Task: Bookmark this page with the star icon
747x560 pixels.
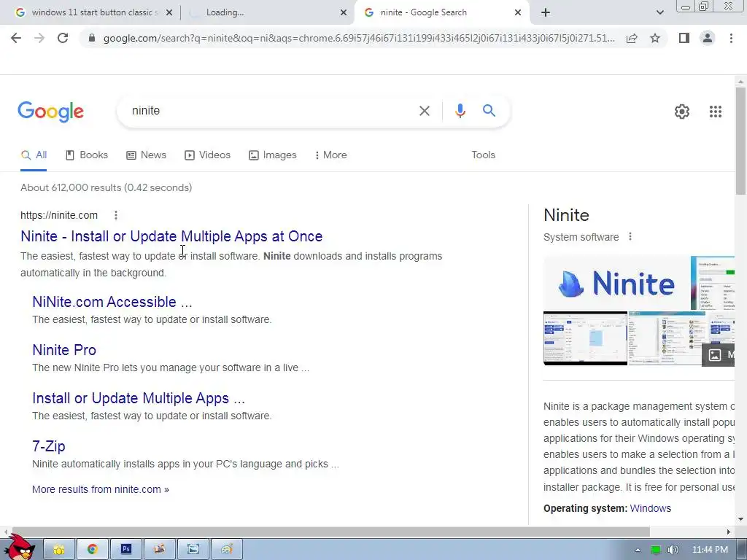Action: point(655,38)
